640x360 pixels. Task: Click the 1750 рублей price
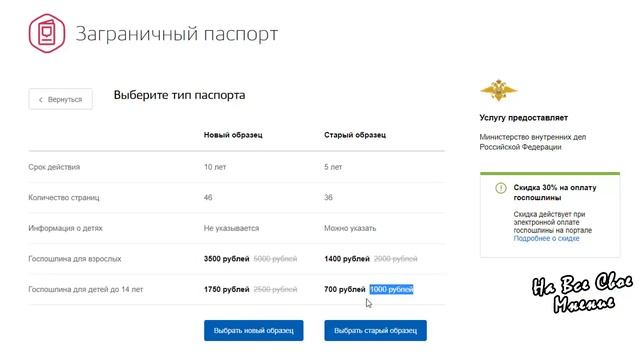click(x=227, y=289)
